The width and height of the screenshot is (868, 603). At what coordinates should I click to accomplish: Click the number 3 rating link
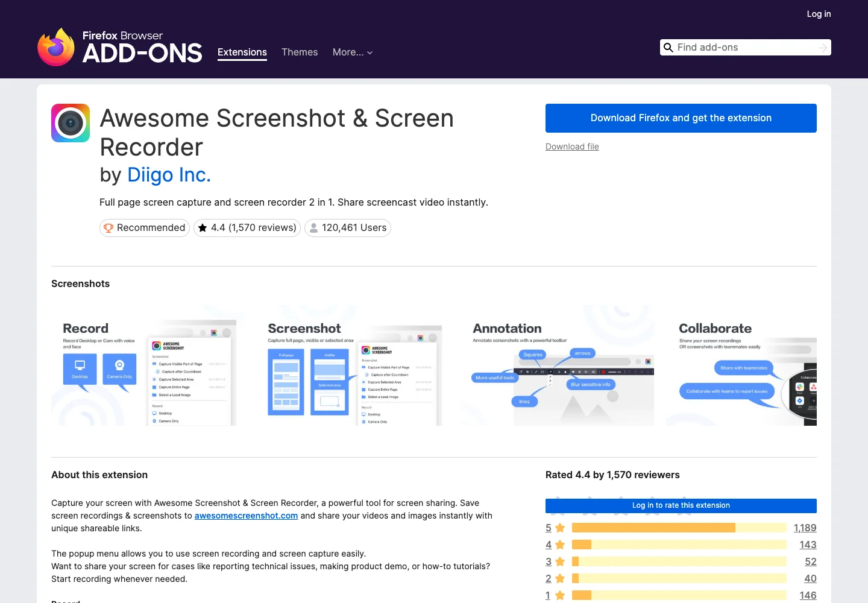549,561
